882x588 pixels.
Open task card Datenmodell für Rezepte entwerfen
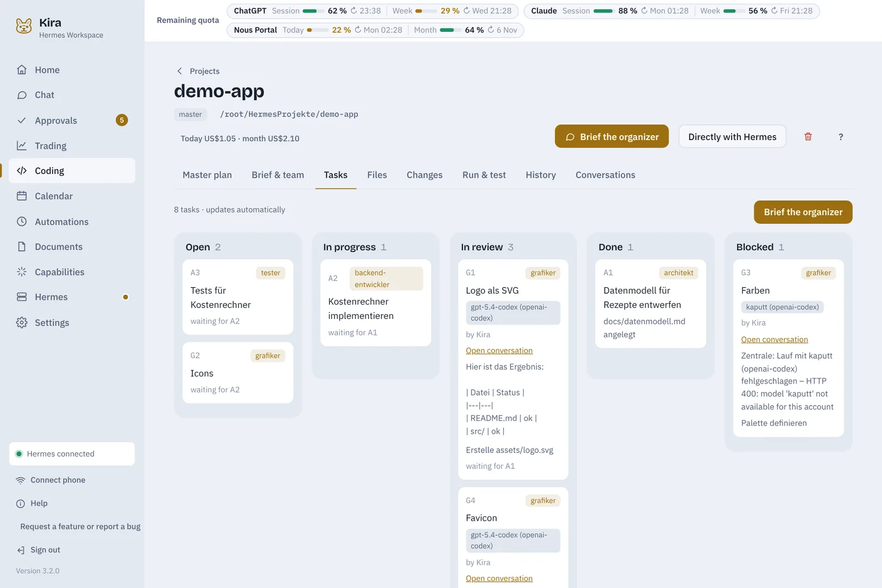tap(650, 304)
